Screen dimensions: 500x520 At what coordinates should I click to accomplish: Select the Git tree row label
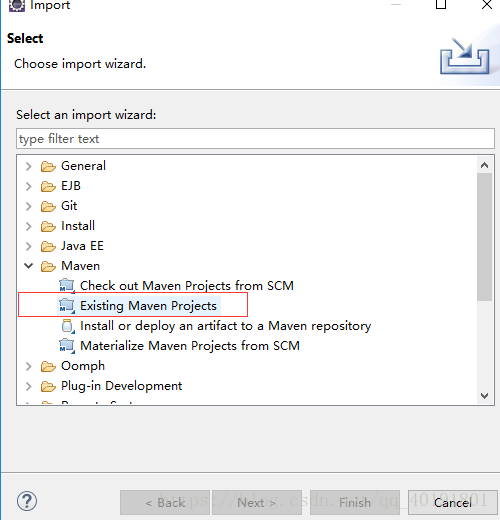click(x=69, y=206)
